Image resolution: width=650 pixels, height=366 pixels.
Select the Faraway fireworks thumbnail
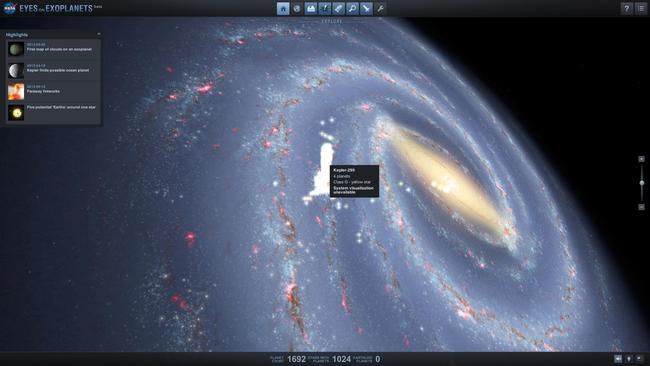(16, 91)
